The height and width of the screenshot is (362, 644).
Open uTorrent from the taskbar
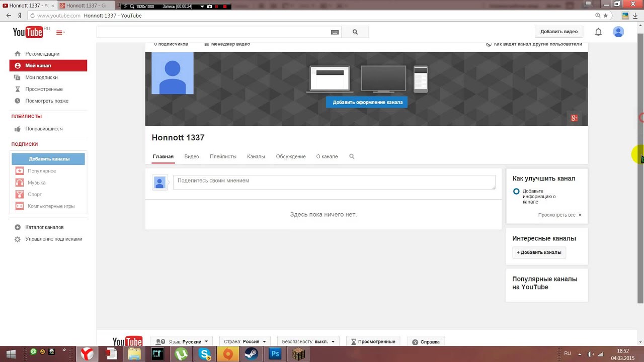pyautogui.click(x=181, y=354)
